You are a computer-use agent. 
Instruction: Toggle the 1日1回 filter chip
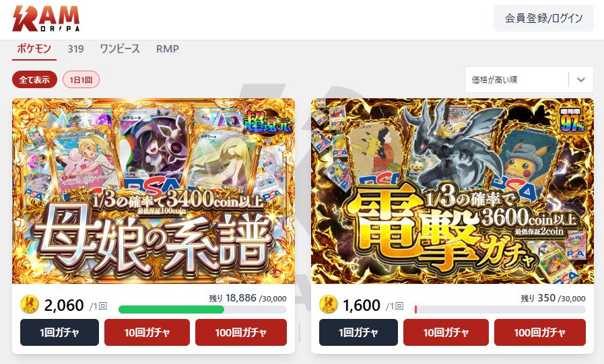81,79
